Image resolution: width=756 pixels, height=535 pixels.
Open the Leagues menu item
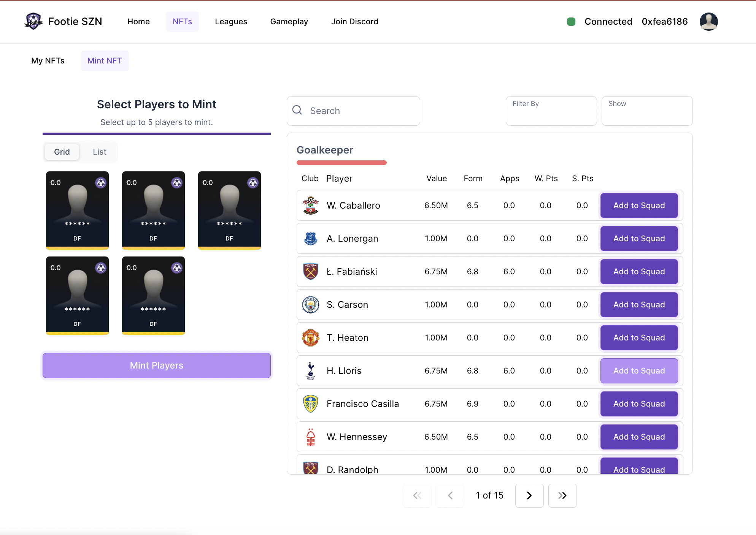[x=231, y=22]
